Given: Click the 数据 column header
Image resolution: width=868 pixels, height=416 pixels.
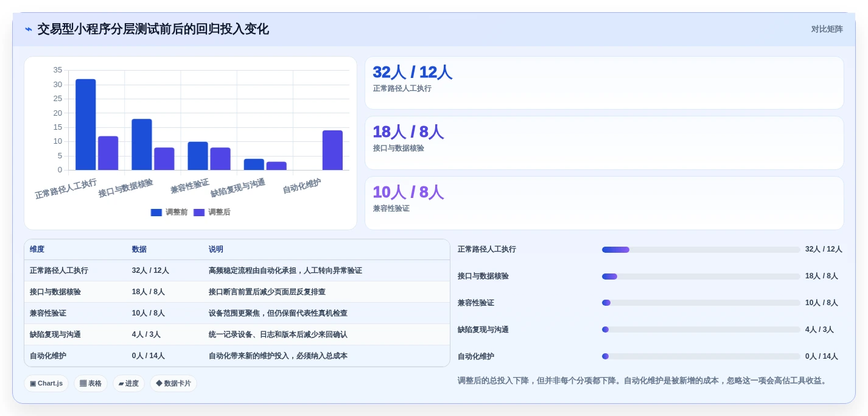Looking at the screenshot, I should pos(139,249).
